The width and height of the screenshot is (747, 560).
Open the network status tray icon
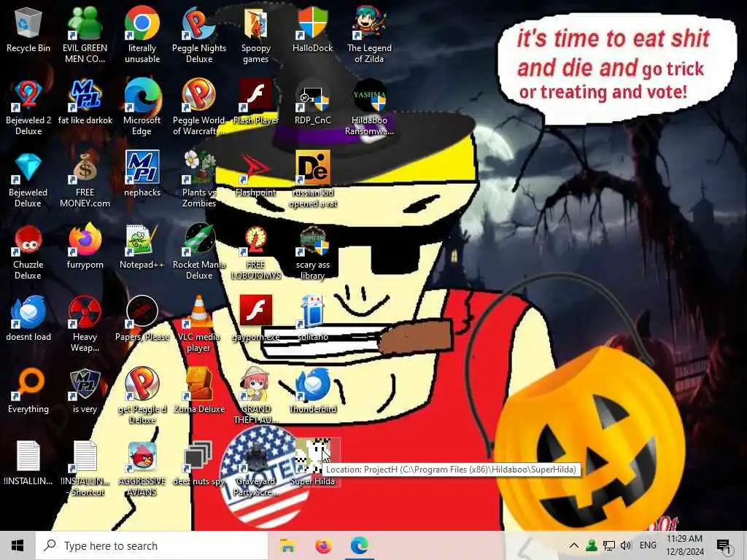click(x=608, y=545)
